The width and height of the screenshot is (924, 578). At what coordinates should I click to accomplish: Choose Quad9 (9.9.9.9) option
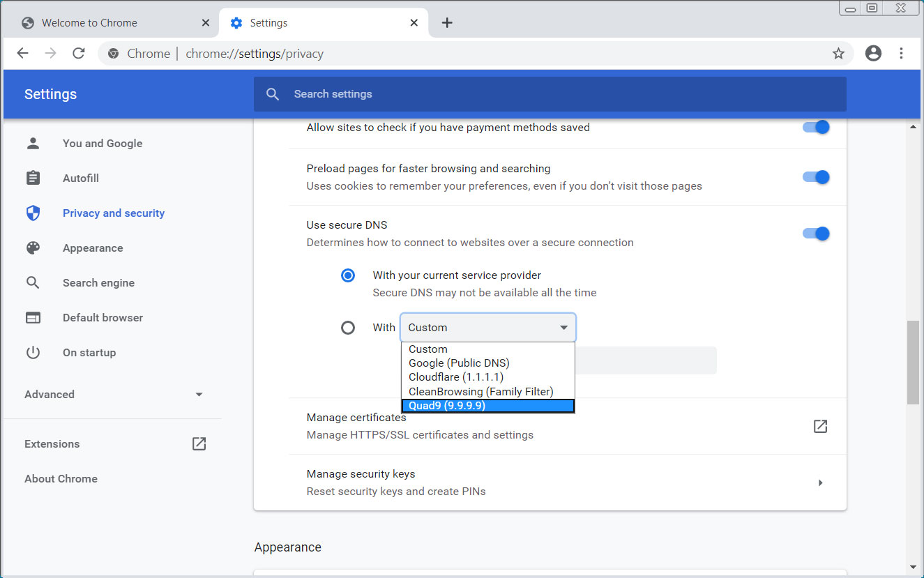(x=488, y=406)
